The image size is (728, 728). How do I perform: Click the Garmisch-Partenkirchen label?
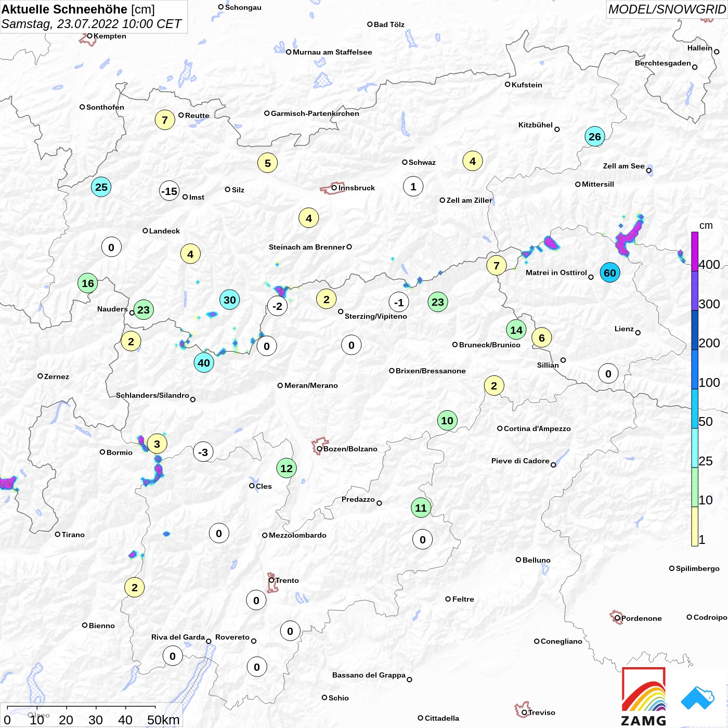pos(315,113)
